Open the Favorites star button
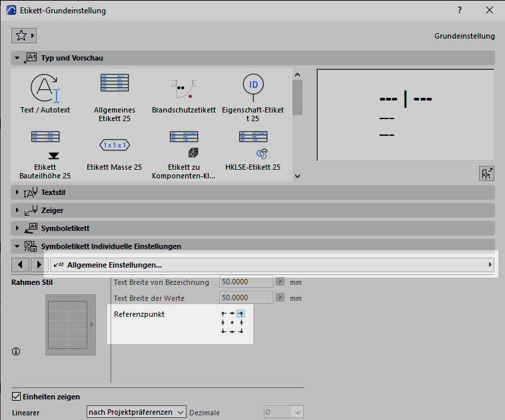This screenshot has width=505, height=420. [24, 35]
